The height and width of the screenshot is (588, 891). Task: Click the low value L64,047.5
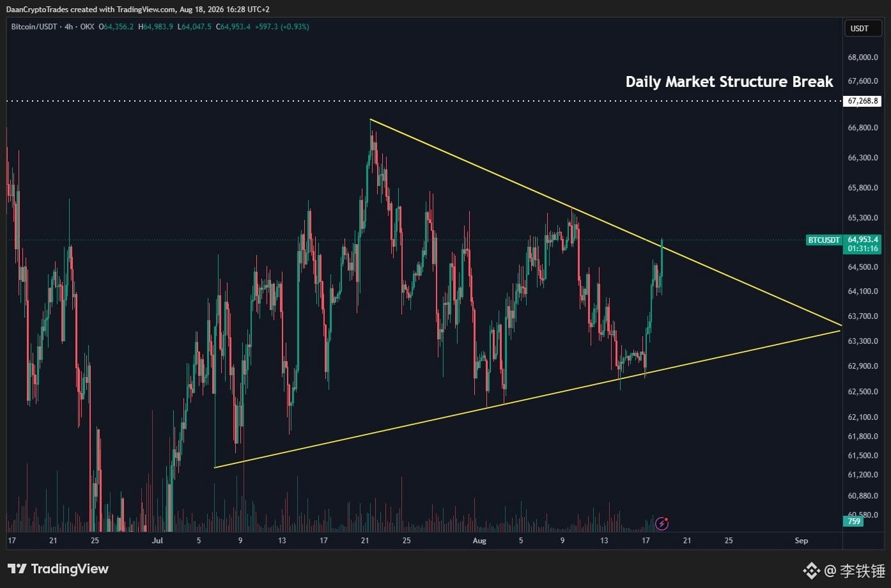pyautogui.click(x=194, y=27)
